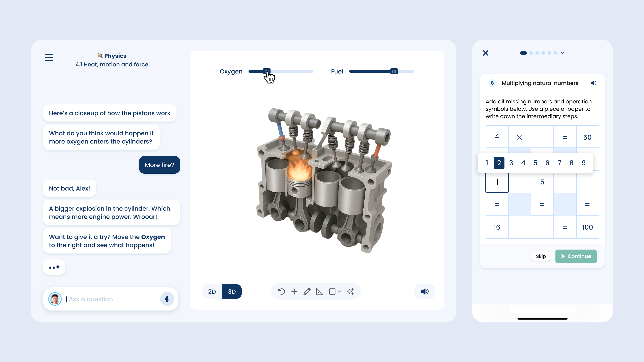
Task: Click the microphone voice input button
Action: [167, 299]
